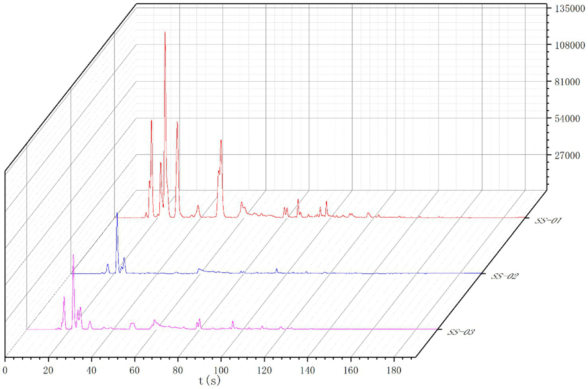Screen dimensions: 588x389
Task: Select the 180 tick on time axis
Action: [x=394, y=370]
